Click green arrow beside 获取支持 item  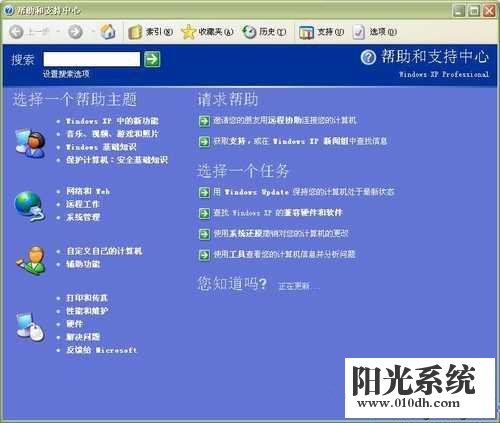point(204,142)
